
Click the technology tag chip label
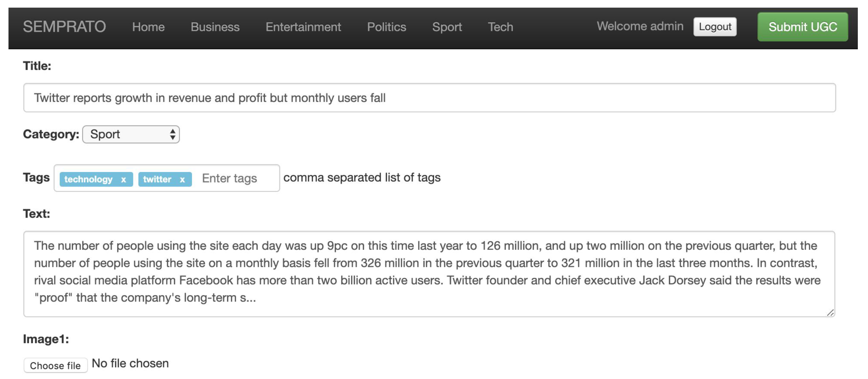pos(88,179)
